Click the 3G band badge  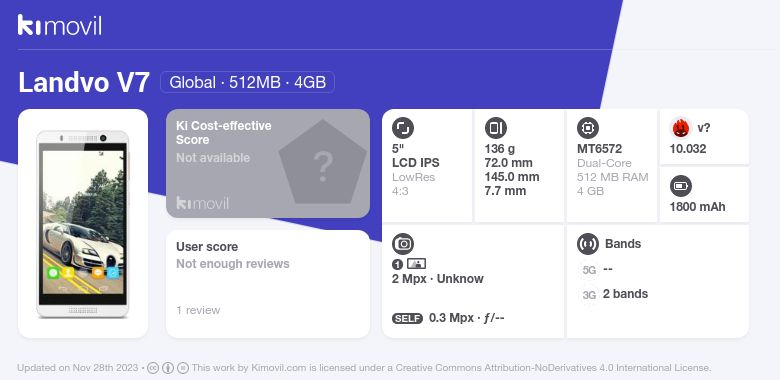pos(589,295)
